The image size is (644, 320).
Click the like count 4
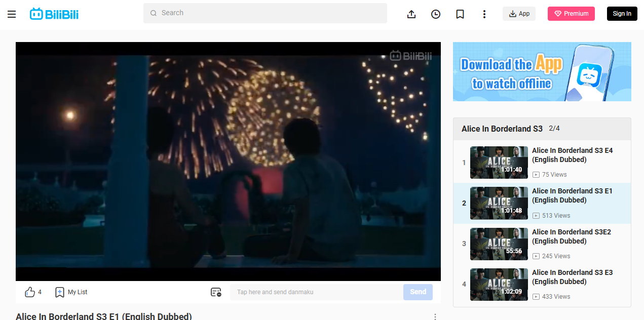(x=40, y=292)
